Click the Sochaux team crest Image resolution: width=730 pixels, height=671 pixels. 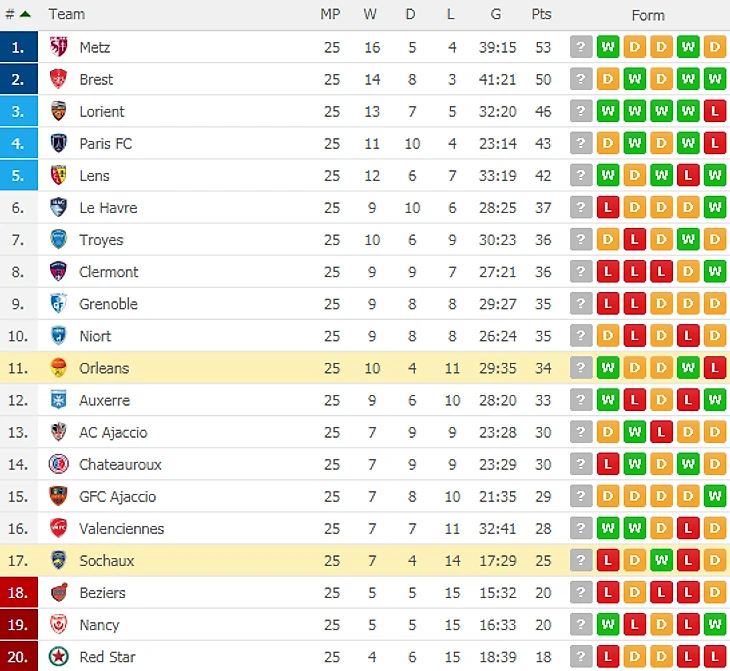coord(58,560)
